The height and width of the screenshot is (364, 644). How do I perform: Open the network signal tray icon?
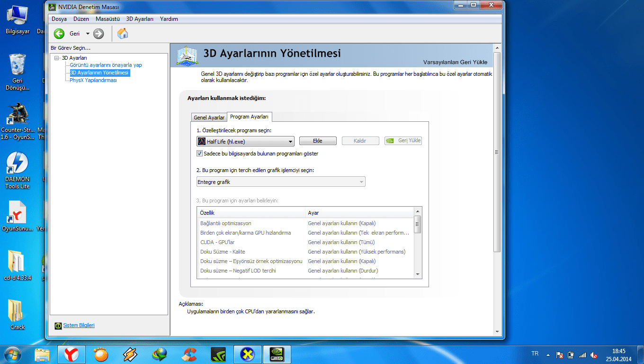point(582,355)
